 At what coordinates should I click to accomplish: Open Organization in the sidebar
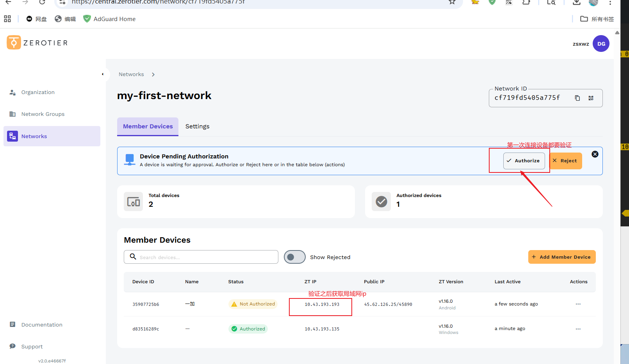[38, 92]
